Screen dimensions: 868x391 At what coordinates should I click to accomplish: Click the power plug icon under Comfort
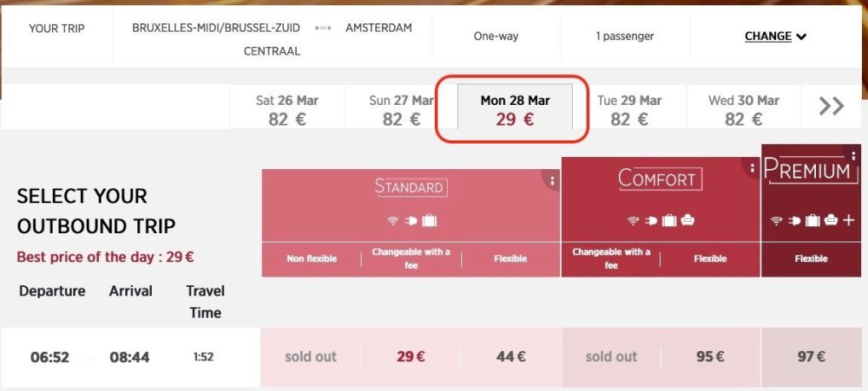point(650,221)
